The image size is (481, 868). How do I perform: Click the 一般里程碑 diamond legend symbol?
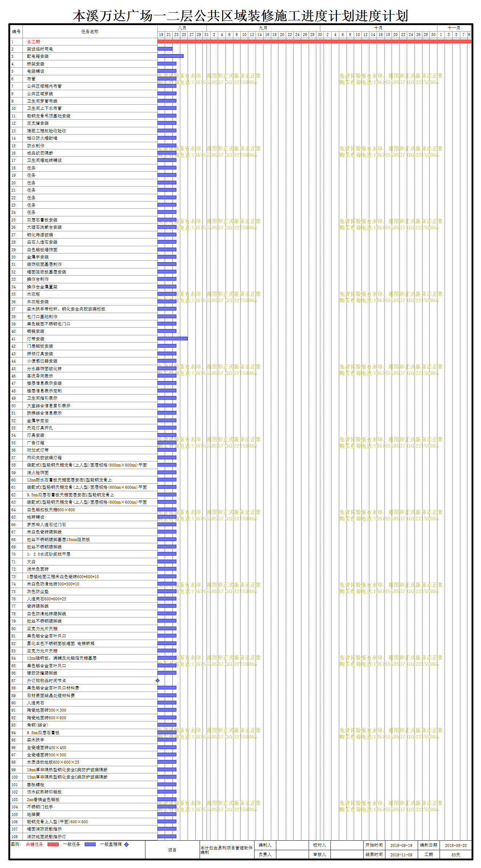127,844
